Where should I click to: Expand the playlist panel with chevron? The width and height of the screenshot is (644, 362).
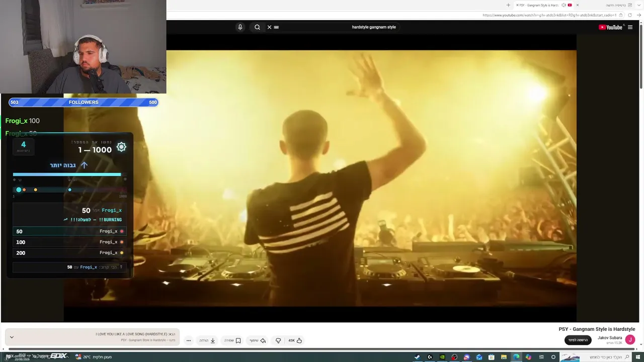point(12,337)
